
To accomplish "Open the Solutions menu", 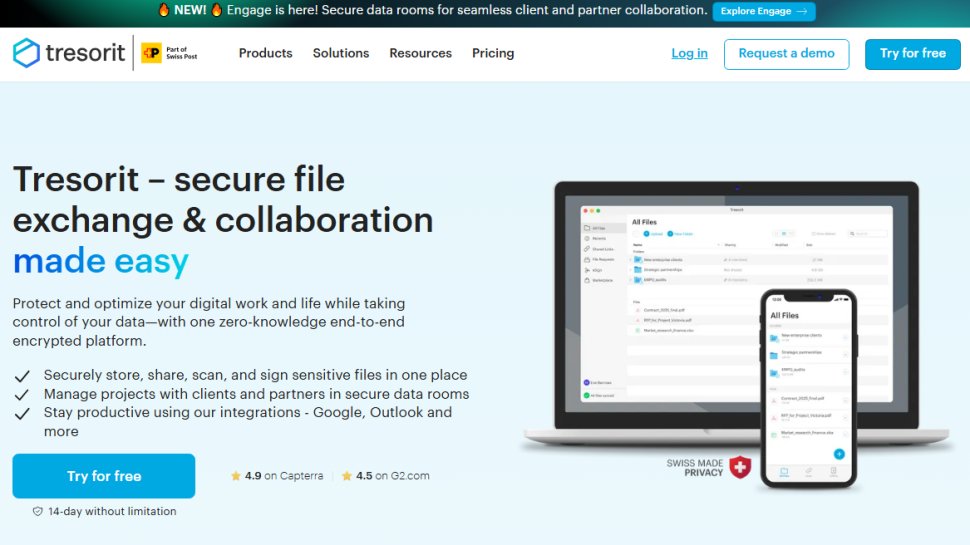I will 341,53.
